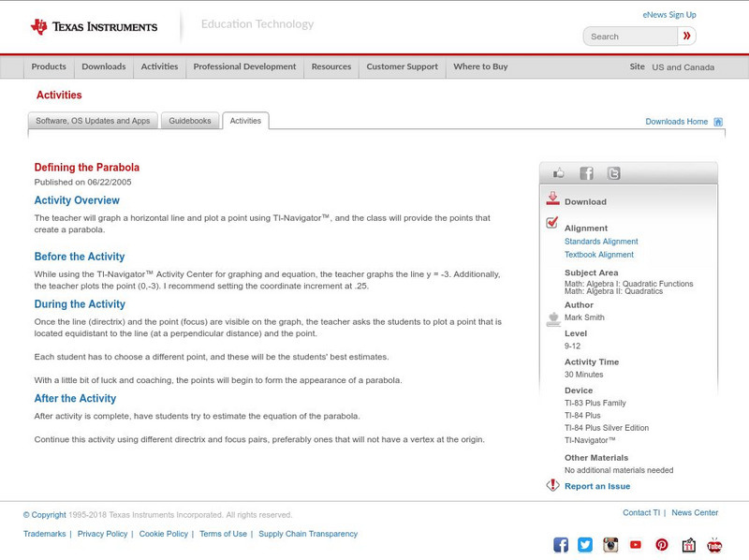Click the Downloads Home house icon
This screenshot has width=749, height=560.
coord(718,122)
